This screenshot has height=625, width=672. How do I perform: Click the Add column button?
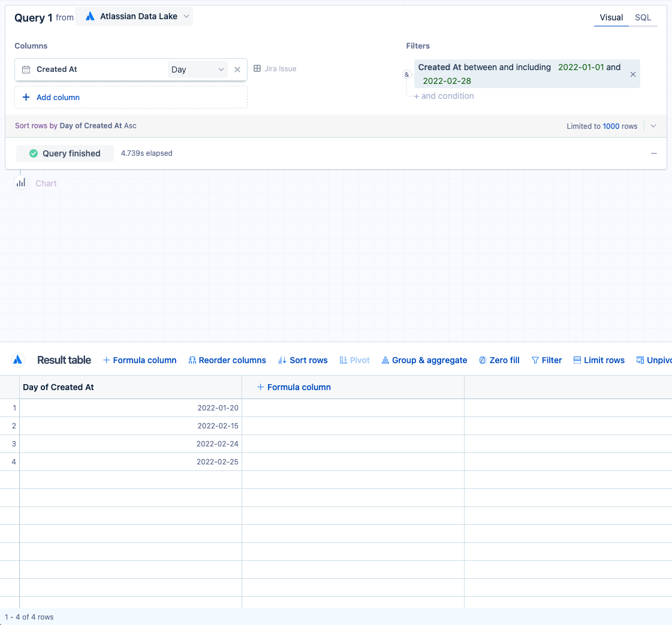(131, 97)
